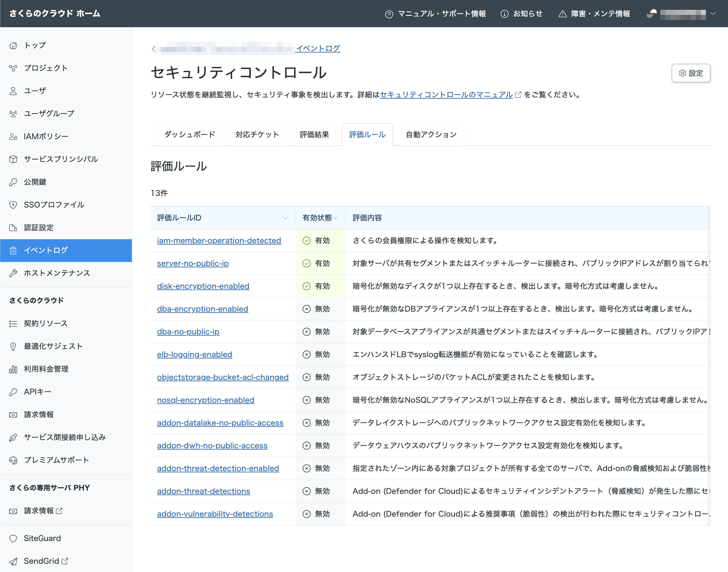Click the home icon beside トップ
This screenshot has width=728, height=572.
13,45
